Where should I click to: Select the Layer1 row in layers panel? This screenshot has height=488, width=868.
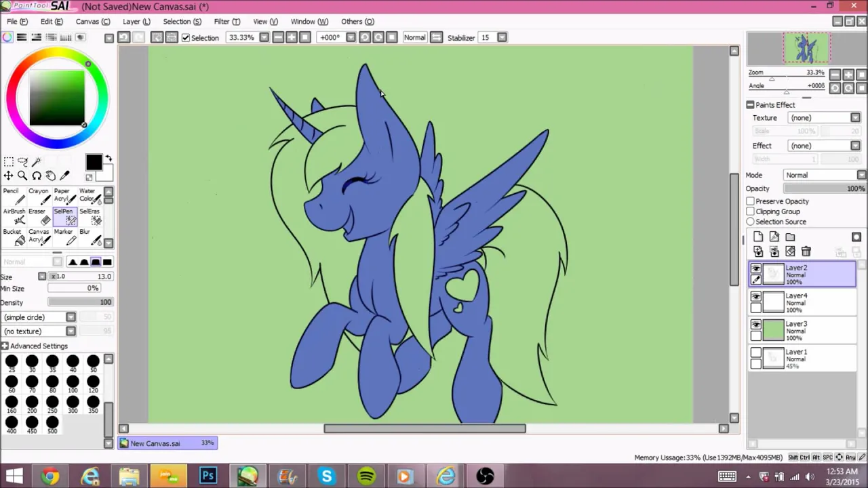tap(803, 359)
